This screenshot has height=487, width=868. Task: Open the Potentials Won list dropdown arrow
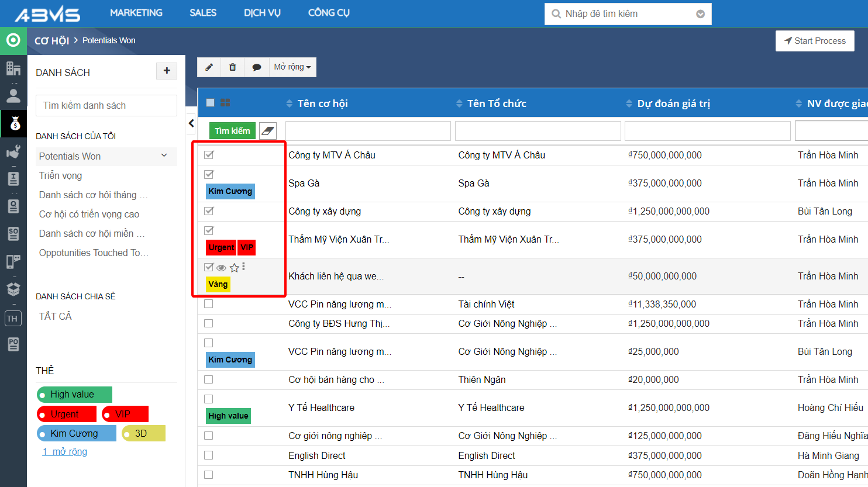(164, 156)
